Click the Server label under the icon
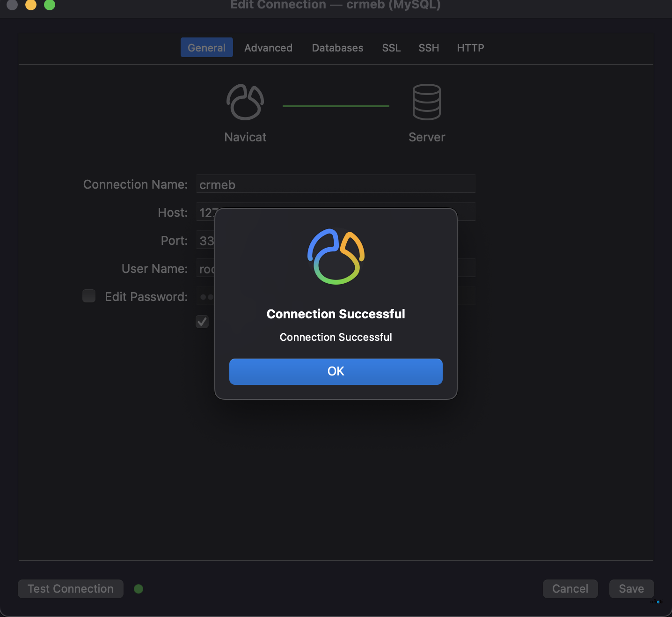Image resolution: width=672 pixels, height=617 pixels. 426,137
